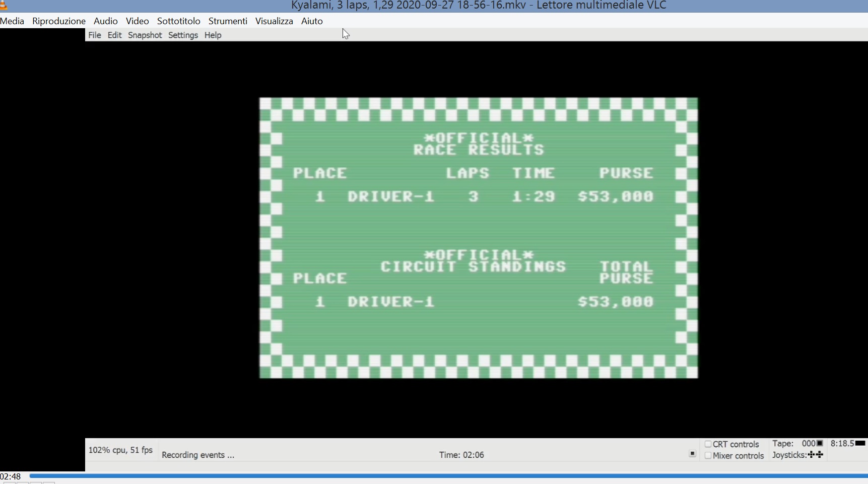Image resolution: width=868 pixels, height=484 pixels.
Task: Open the emulator File menu
Action: [94, 35]
